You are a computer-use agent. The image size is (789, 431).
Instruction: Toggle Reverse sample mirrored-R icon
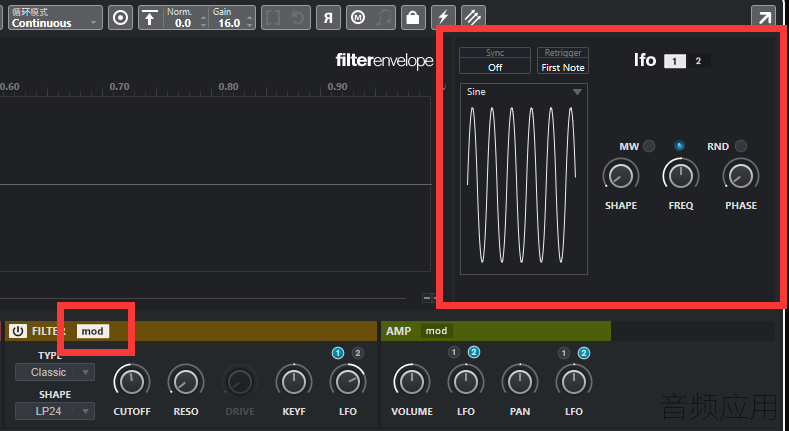click(328, 18)
